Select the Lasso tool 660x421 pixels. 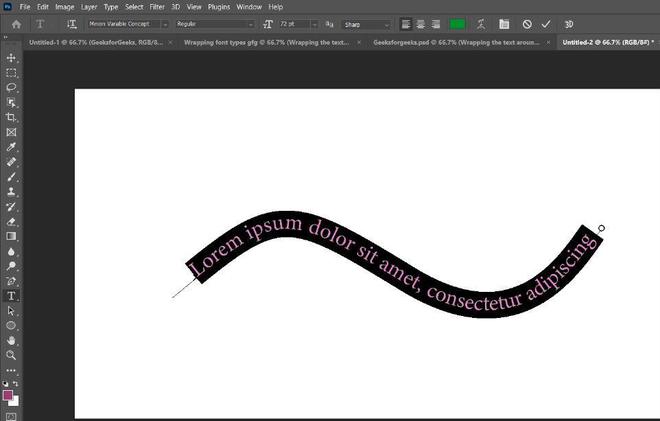(11, 88)
